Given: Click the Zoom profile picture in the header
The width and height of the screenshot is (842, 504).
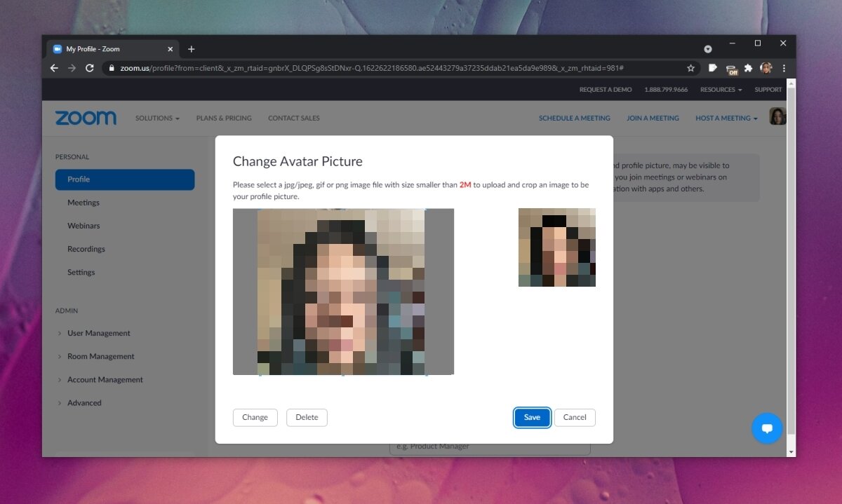Looking at the screenshot, I should point(777,116).
